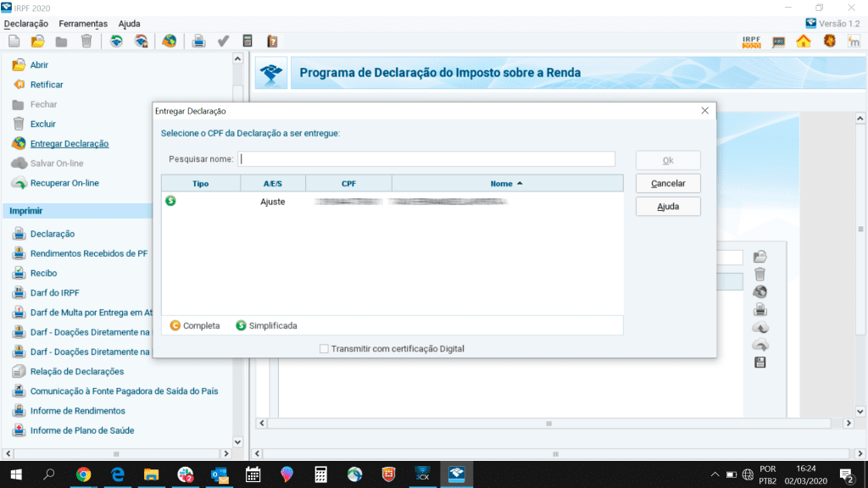Screen dimensions: 868x488
Task: Click Excluir in the sidebar
Action: pos(42,124)
